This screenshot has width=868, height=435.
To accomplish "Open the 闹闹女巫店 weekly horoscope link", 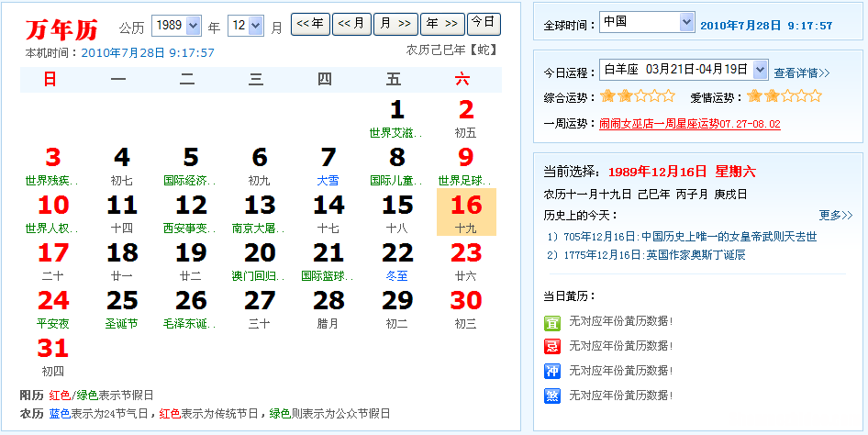I will 689,123.
